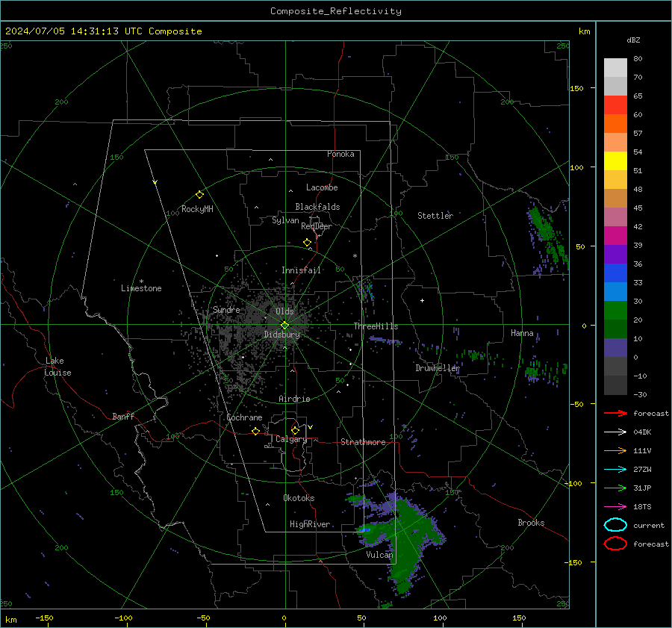Click the Drumheller town label
The image size is (672, 628).
[x=438, y=368]
